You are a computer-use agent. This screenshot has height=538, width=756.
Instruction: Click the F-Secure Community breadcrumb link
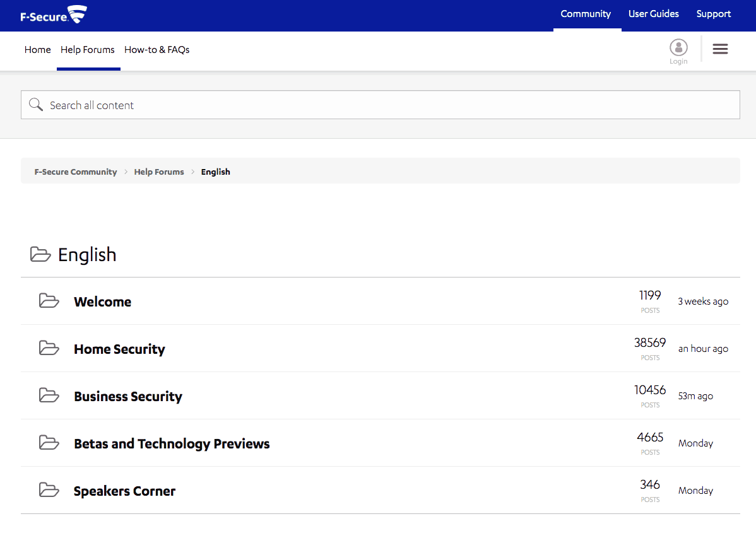76,172
